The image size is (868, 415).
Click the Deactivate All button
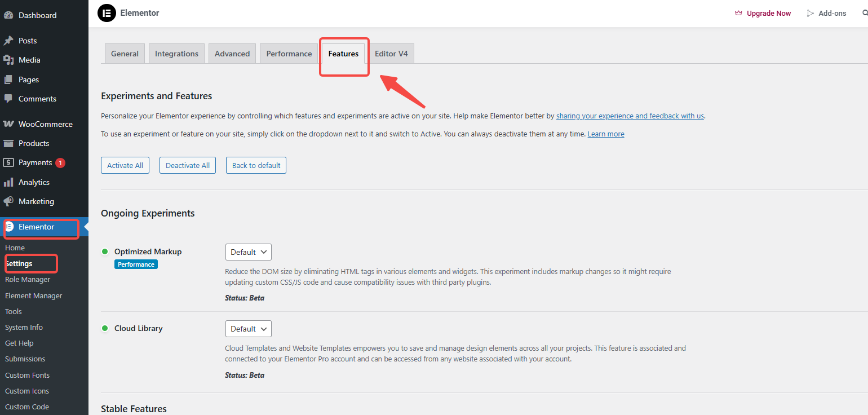(188, 165)
